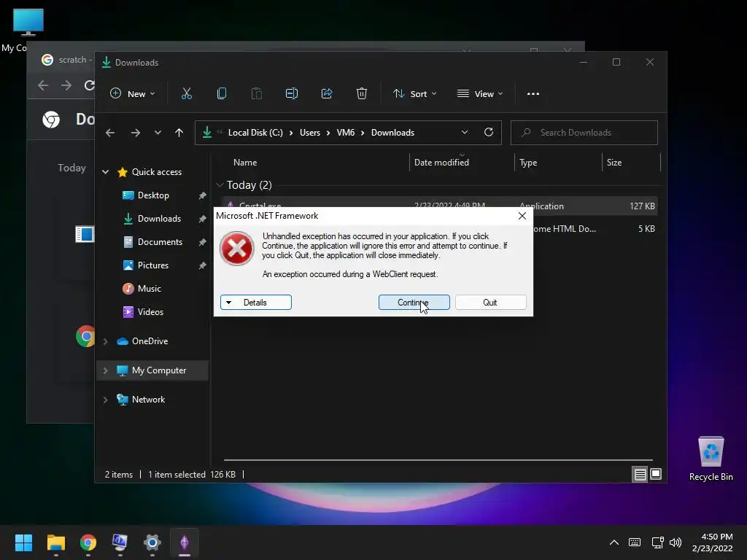This screenshot has height=560, width=747.
Task: Open Chrome from the taskbar
Action: tap(88, 542)
